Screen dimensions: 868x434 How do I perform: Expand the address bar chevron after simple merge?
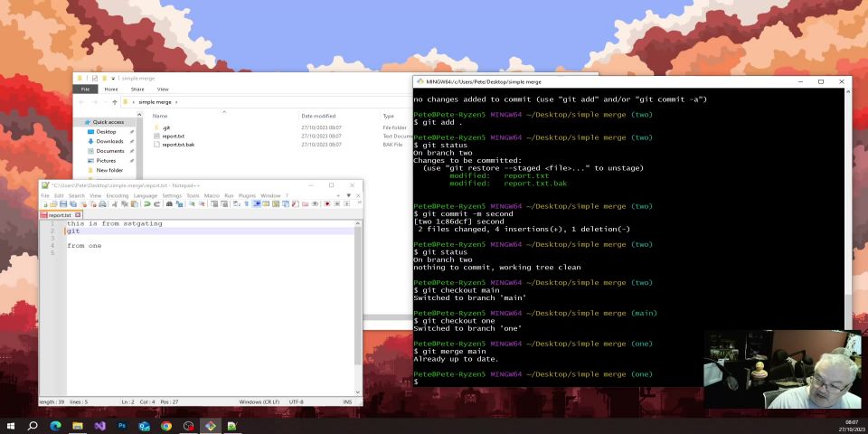pyautogui.click(x=176, y=102)
